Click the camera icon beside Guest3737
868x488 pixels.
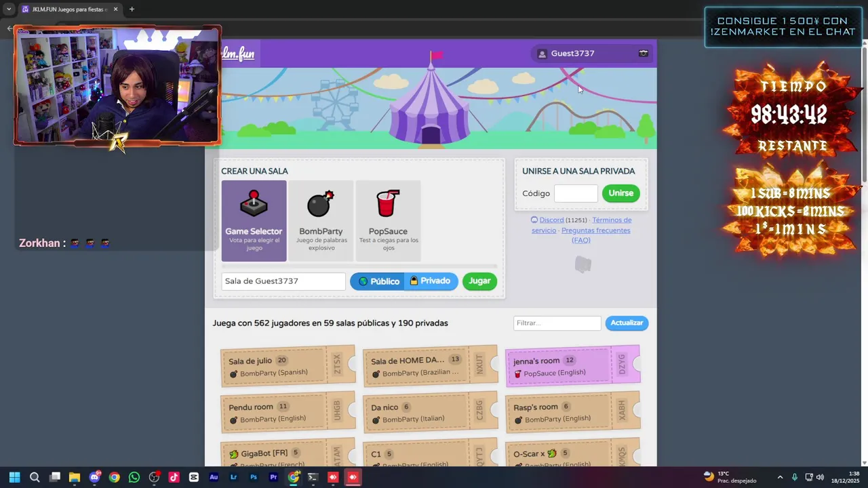point(643,54)
